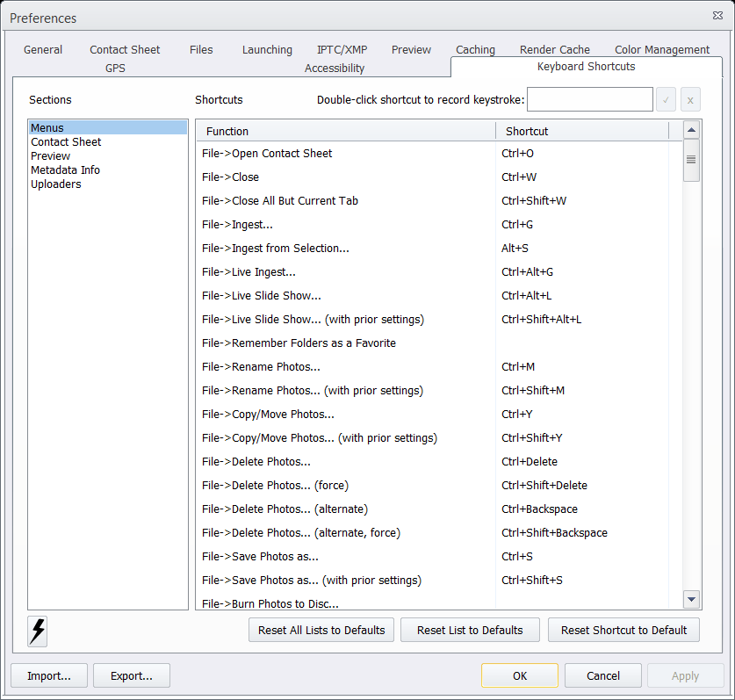Click the scroll down arrow of the shortcuts list

coord(691,599)
